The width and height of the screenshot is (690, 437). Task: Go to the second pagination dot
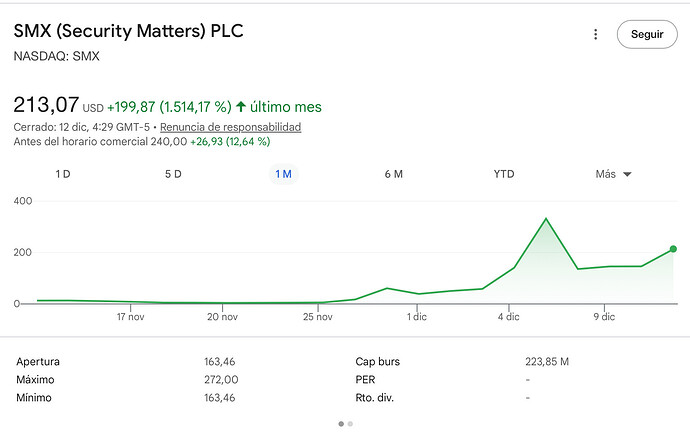(350, 424)
